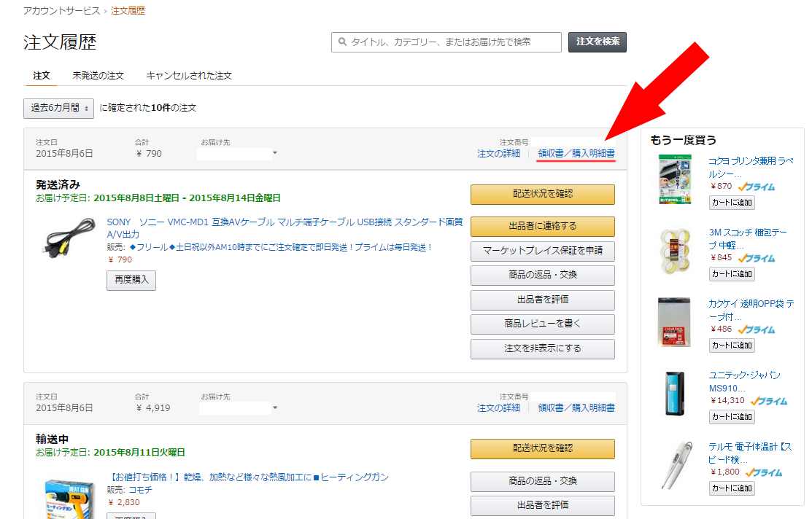Open the ヒーティングガン product title link
The image size is (812, 519).
[x=247, y=477]
